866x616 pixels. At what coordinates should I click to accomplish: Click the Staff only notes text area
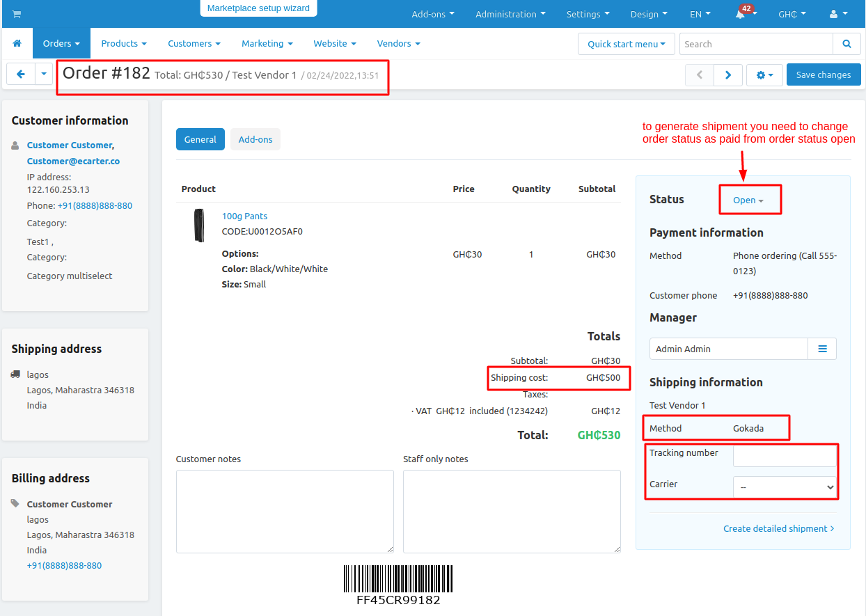[512, 512]
